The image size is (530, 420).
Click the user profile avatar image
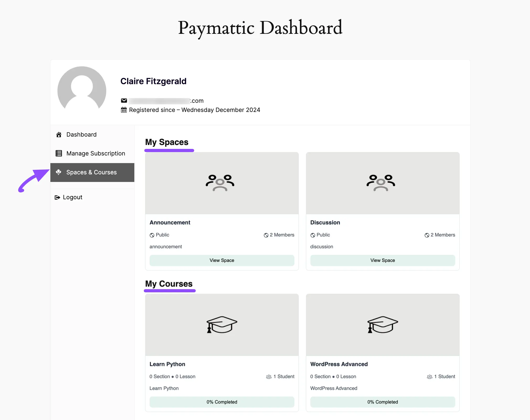point(82,90)
